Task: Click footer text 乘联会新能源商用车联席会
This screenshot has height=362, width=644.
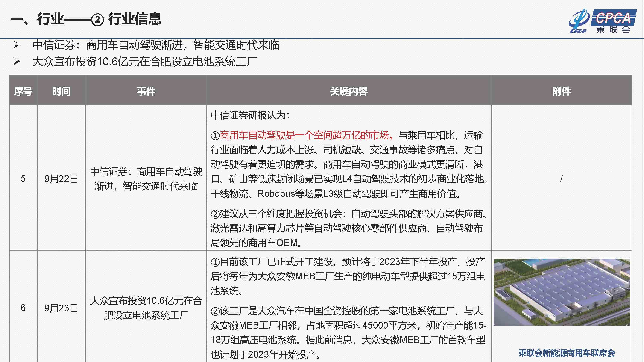Action: tap(567, 353)
